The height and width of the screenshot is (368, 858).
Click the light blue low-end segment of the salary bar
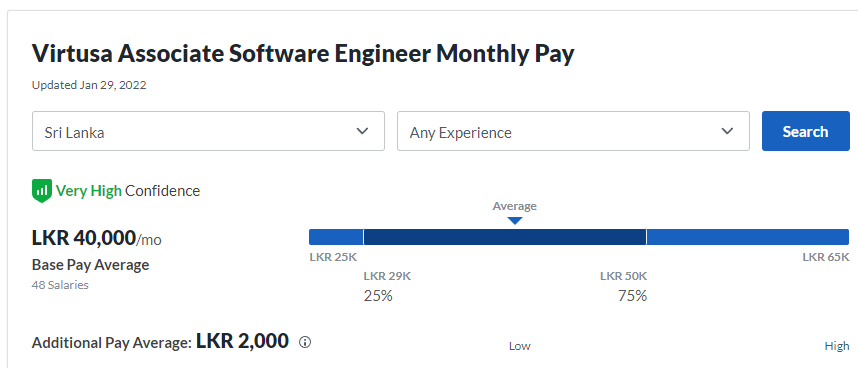click(x=336, y=237)
